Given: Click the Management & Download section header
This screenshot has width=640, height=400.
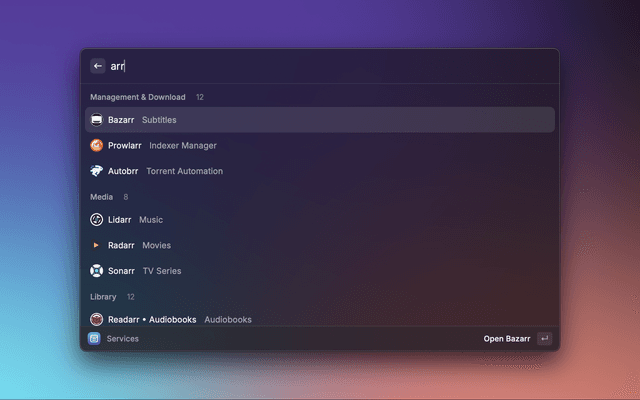Looking at the screenshot, I should [x=138, y=97].
